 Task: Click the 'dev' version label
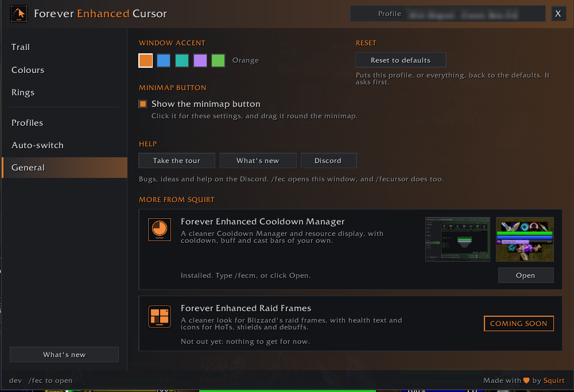(15, 381)
